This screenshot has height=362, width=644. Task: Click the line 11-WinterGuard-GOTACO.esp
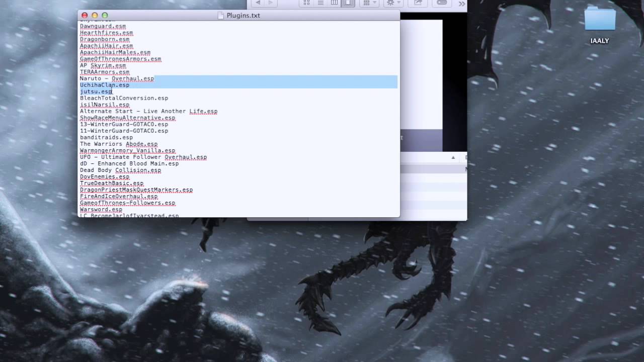[124, 131]
